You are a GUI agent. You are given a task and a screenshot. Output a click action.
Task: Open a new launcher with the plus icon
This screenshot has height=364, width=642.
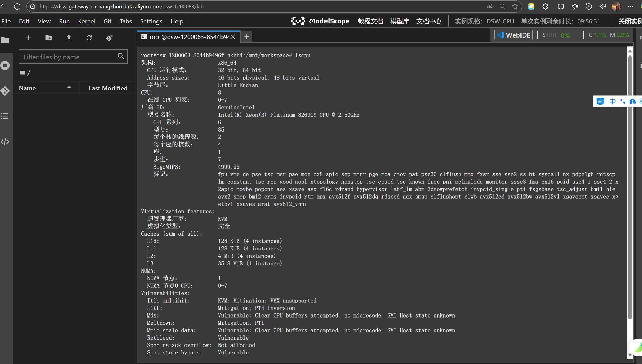[x=28, y=38]
